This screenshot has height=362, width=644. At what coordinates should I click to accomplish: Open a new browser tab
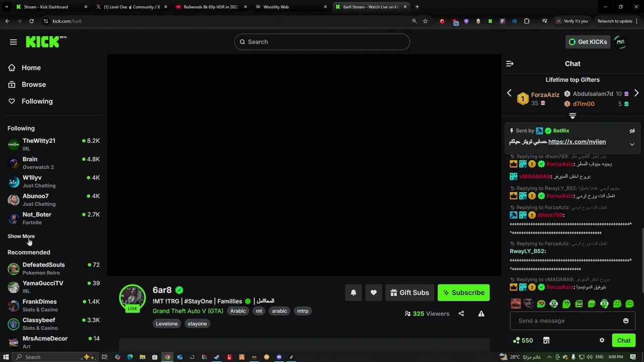pos(417,7)
